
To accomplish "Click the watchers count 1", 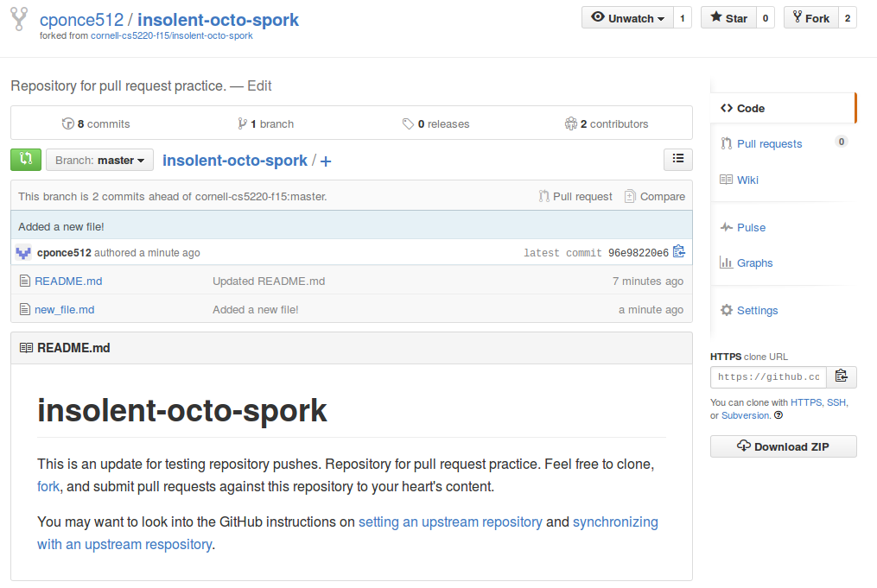I will (x=683, y=18).
